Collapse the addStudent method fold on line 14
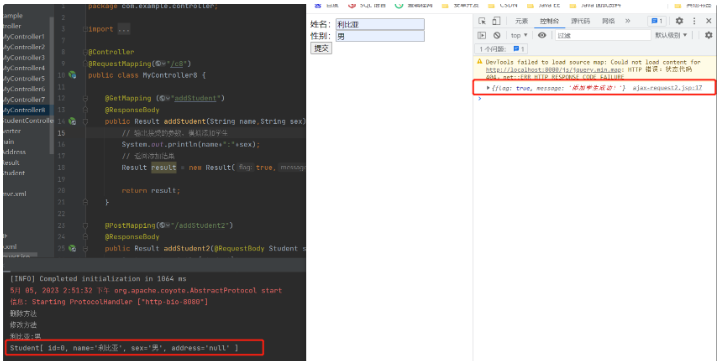The image size is (720, 361). (x=85, y=122)
